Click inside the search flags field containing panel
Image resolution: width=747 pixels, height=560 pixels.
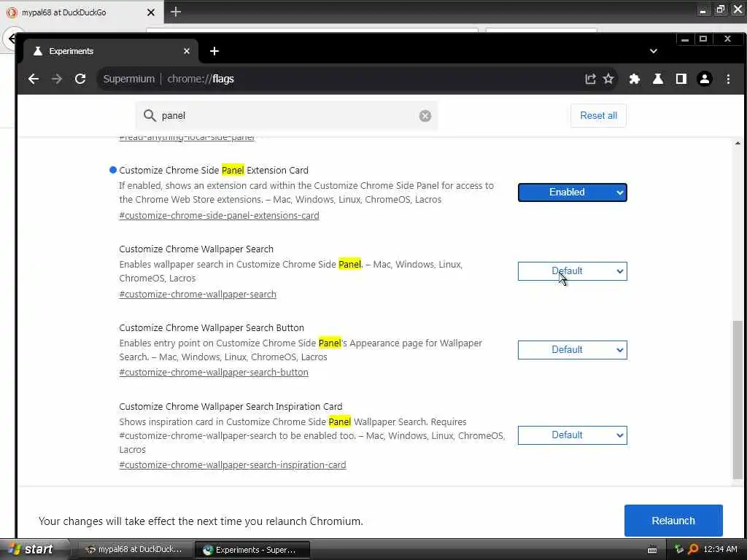tap(286, 116)
